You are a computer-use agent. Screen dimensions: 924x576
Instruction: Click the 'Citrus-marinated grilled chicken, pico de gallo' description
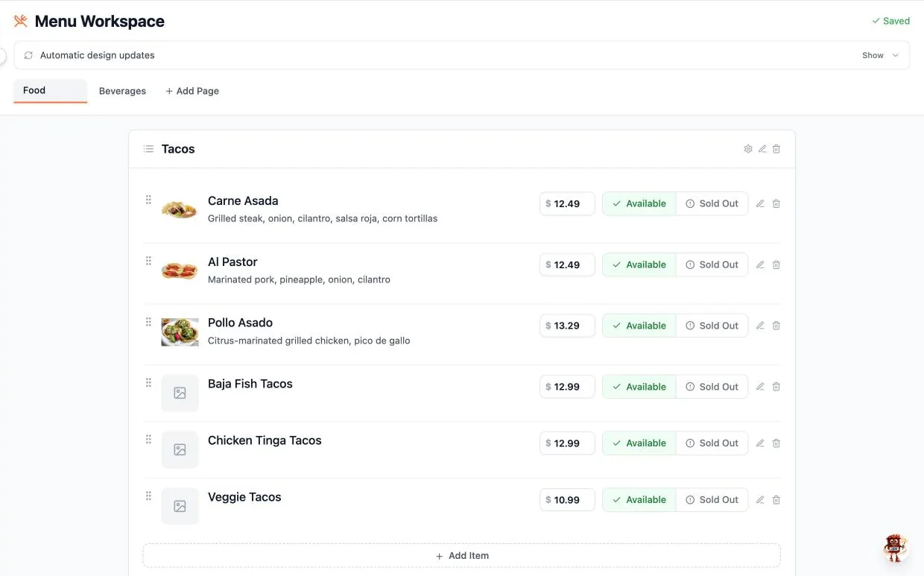(x=309, y=341)
